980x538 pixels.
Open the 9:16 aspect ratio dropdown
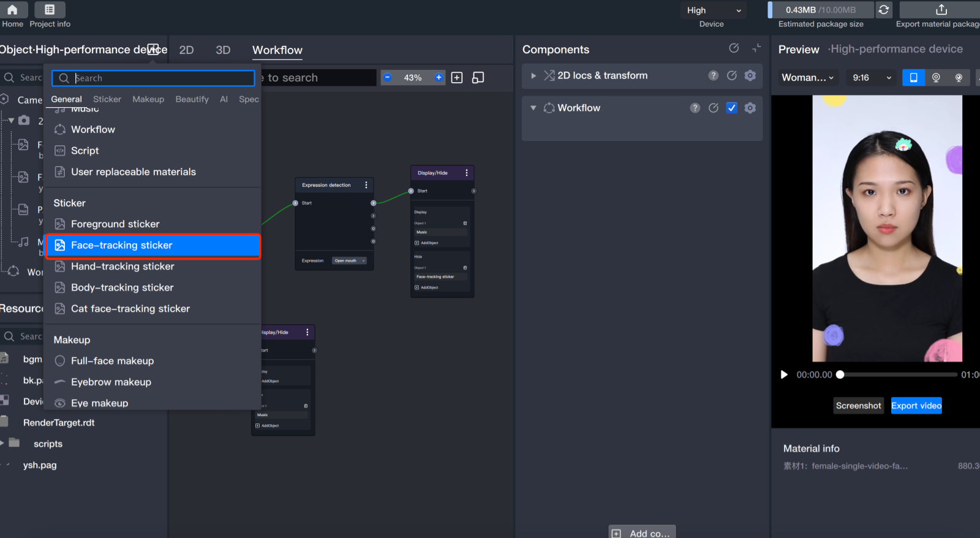pos(872,78)
